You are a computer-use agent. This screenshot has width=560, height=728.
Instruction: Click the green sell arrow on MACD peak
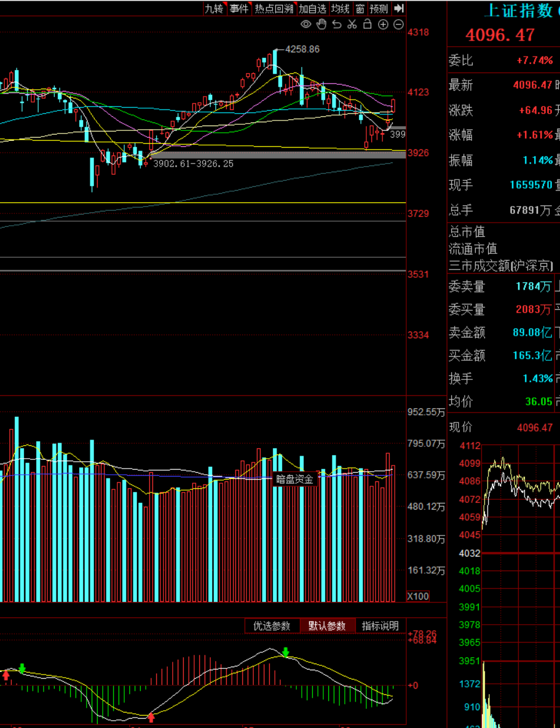[286, 652]
